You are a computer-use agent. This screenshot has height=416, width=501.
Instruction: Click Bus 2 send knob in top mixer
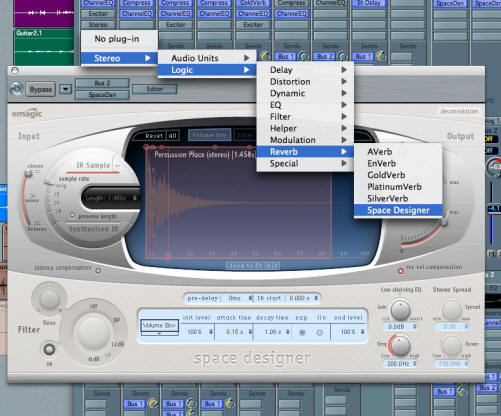tap(342, 56)
